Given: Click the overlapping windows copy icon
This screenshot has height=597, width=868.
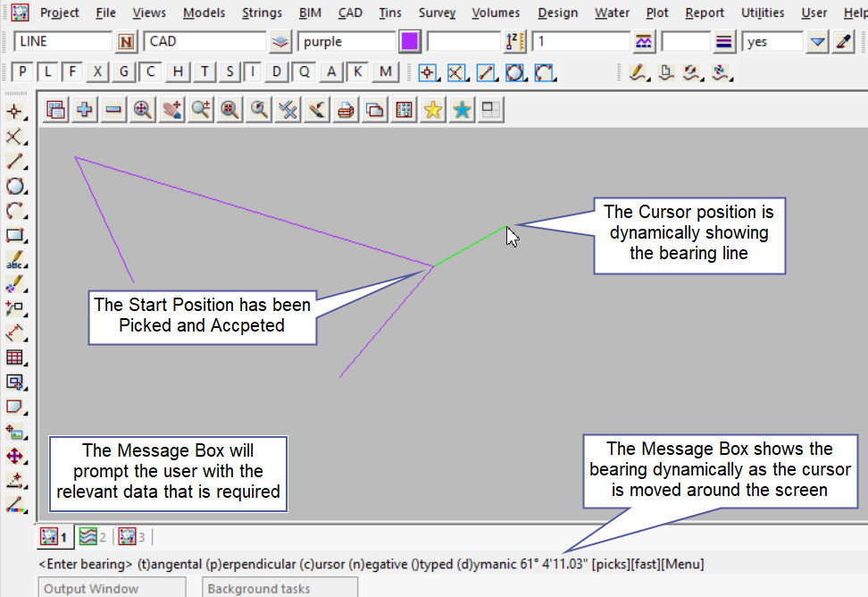Looking at the screenshot, I should [375, 110].
